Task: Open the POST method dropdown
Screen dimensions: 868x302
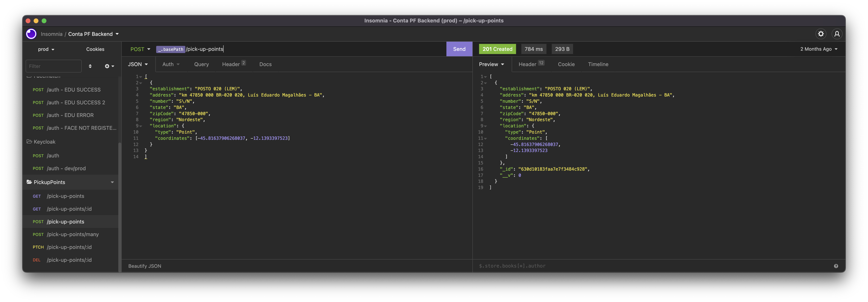Action: (140, 49)
